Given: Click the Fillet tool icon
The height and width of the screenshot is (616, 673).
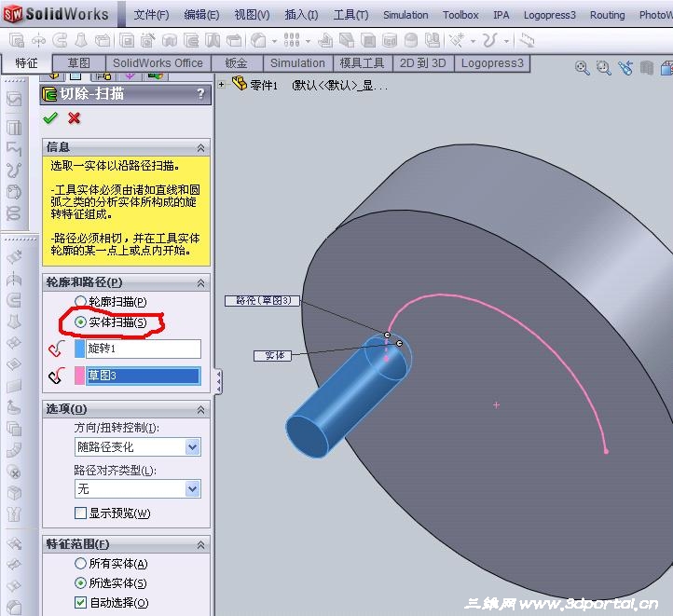Looking at the screenshot, I should point(258,40).
